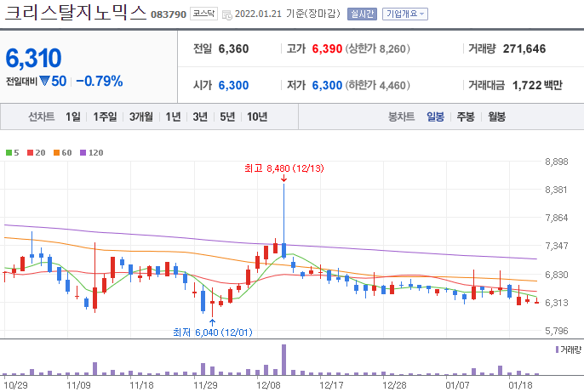
Task: Click the tallest volume bar at 12/13
Action: coord(283,360)
